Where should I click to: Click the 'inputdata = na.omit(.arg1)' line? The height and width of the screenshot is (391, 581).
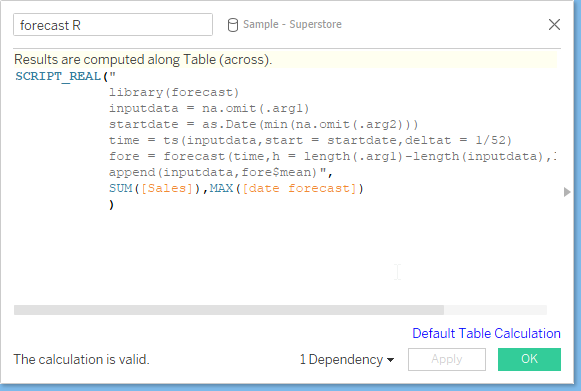pos(209,108)
